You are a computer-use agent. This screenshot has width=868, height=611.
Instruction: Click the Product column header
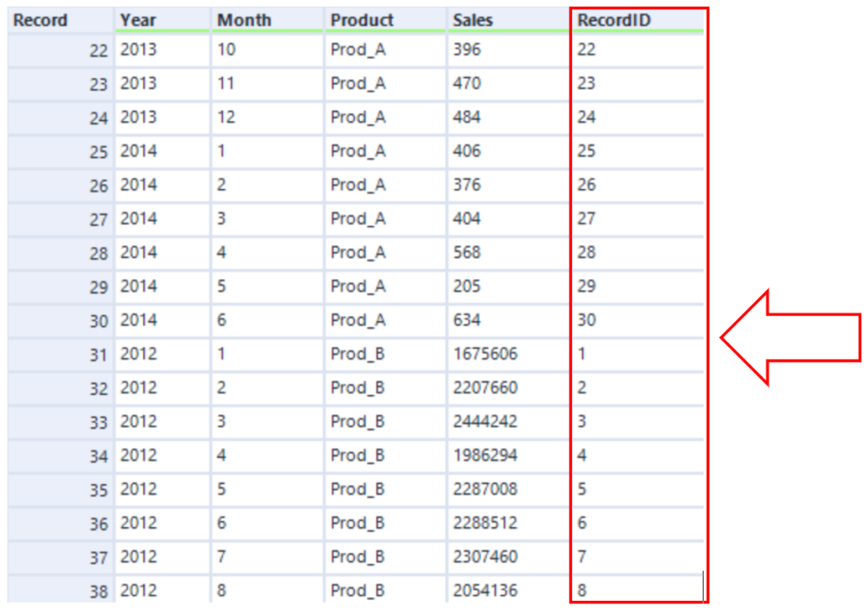(385, 20)
